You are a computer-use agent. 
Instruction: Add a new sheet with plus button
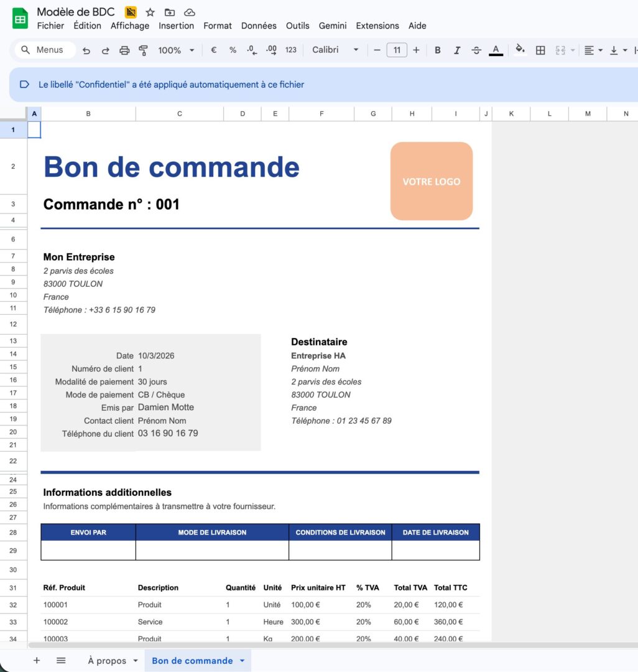coord(37,660)
